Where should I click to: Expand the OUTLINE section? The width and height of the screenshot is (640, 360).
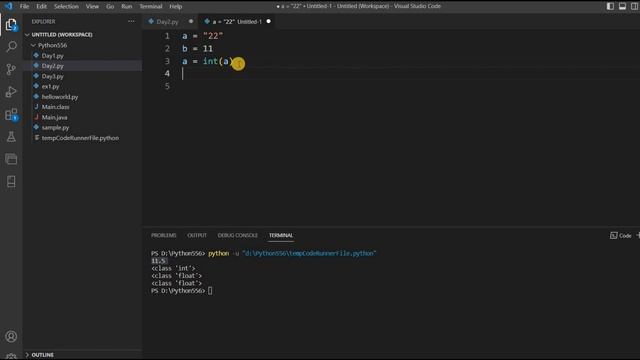tap(42, 355)
